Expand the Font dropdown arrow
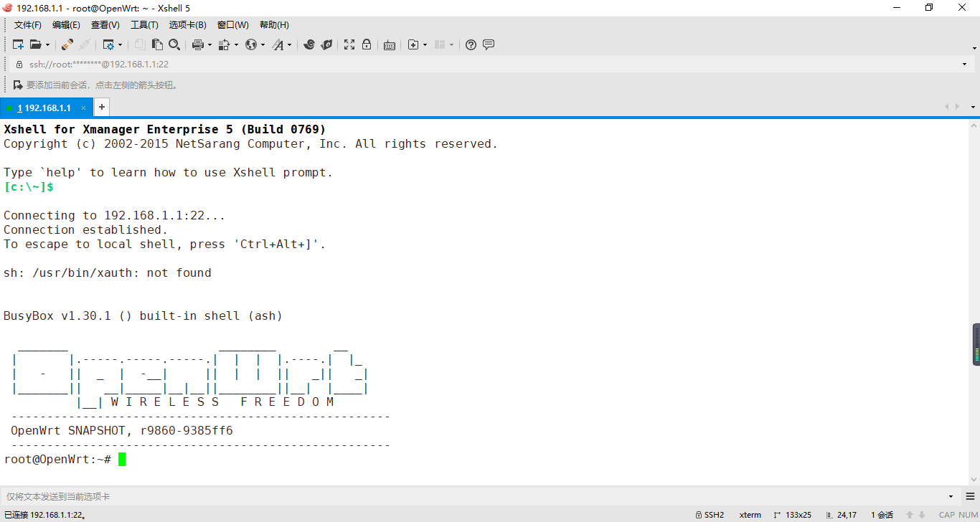Image resolution: width=980 pixels, height=522 pixels. (290, 44)
